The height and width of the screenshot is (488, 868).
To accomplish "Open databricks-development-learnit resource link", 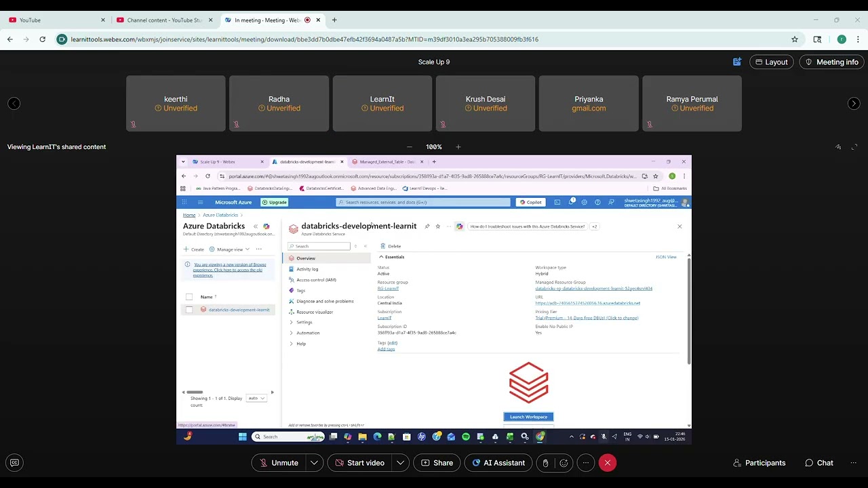I will coord(239,310).
